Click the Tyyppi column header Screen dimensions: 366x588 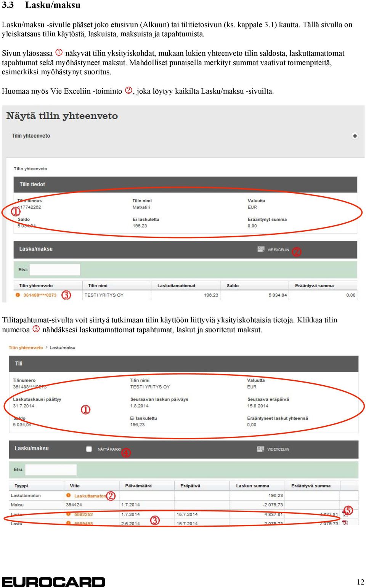21,486
